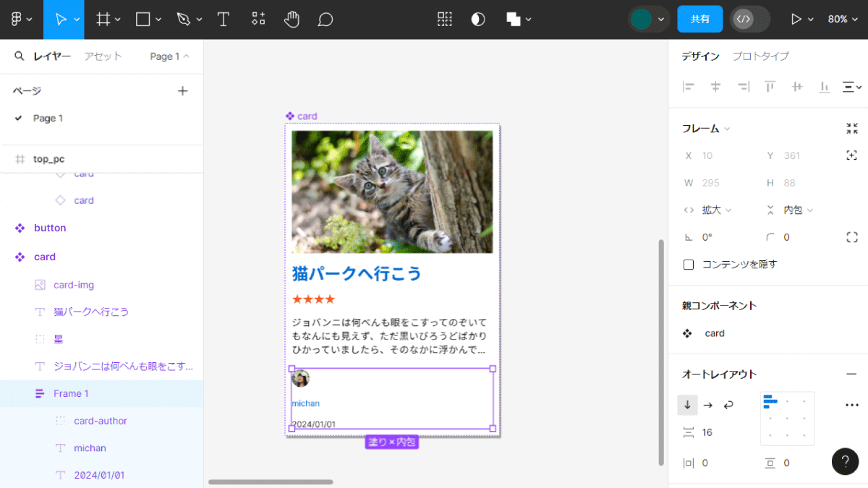
Task: Open user avatar menu
Action: click(649, 20)
